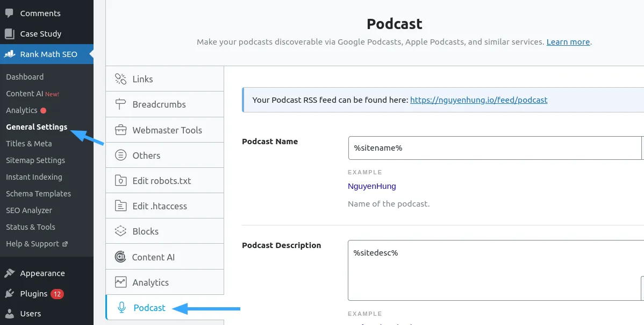
Task: Switch to the Blocks tab
Action: click(x=164, y=231)
